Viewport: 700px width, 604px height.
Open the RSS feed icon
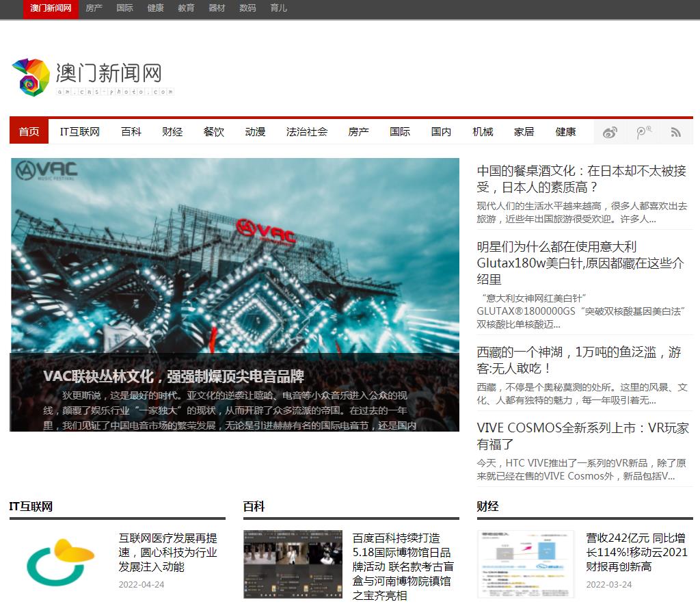[676, 132]
